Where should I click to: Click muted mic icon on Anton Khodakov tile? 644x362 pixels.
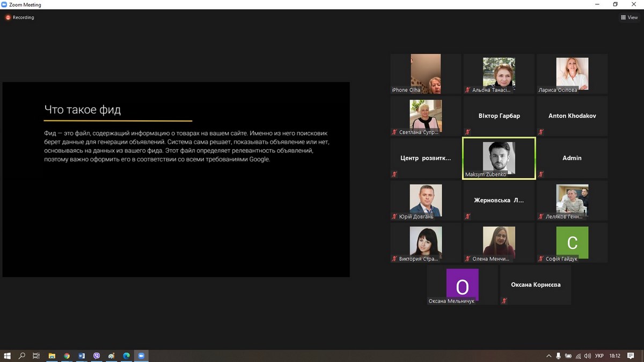tap(541, 132)
